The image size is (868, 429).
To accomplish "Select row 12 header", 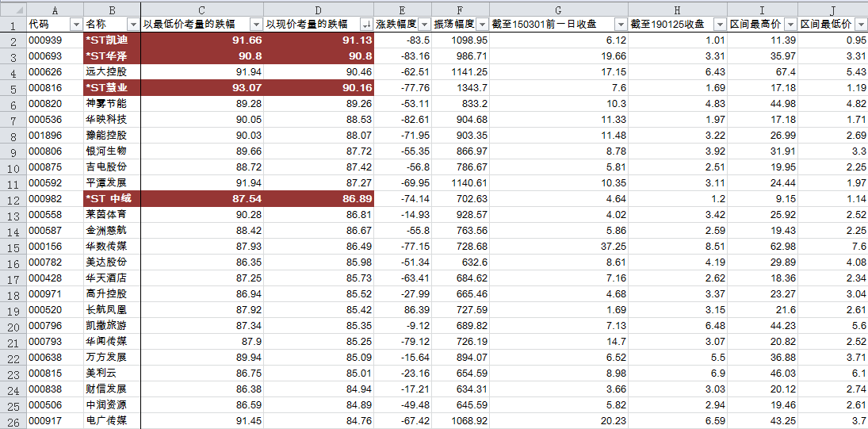I will pos(13,199).
